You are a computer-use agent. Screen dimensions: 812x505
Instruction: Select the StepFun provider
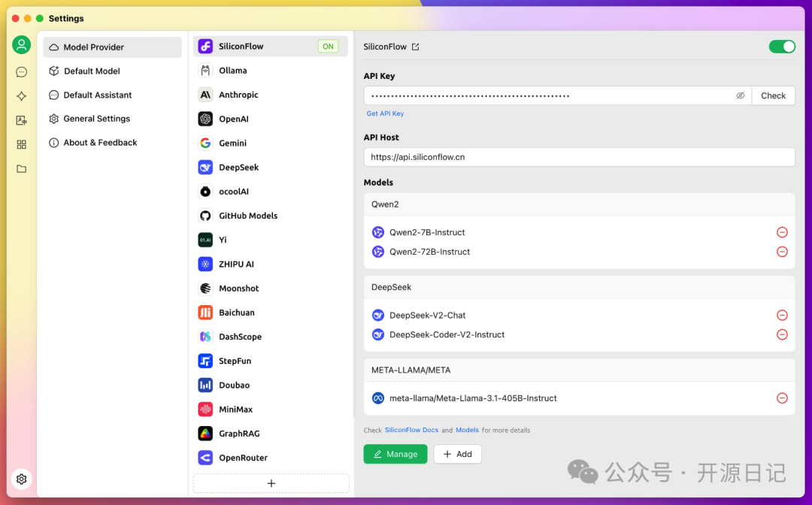click(x=271, y=361)
